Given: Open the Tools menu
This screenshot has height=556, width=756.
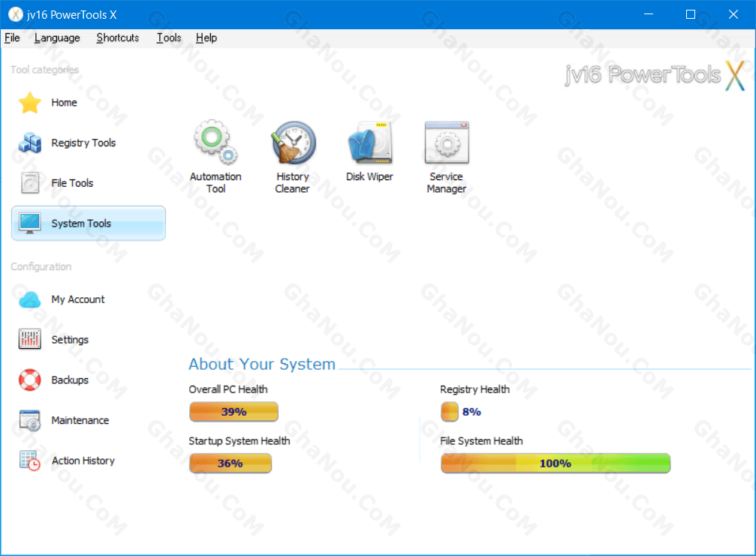Looking at the screenshot, I should (169, 38).
